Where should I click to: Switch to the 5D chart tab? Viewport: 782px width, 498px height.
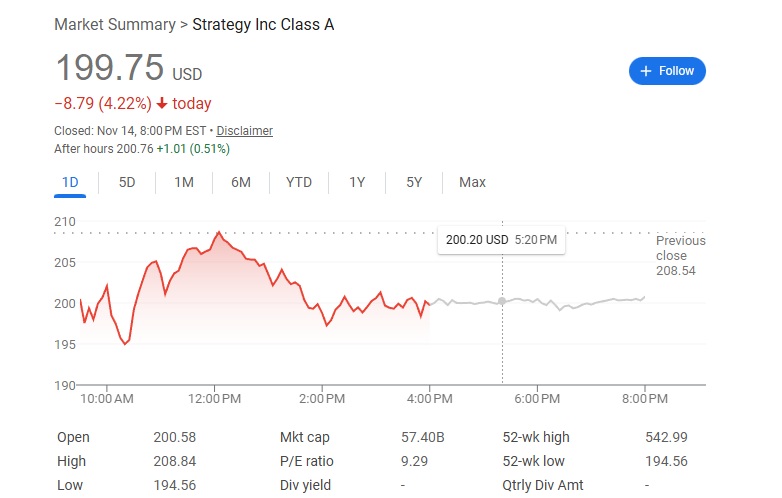[127, 182]
